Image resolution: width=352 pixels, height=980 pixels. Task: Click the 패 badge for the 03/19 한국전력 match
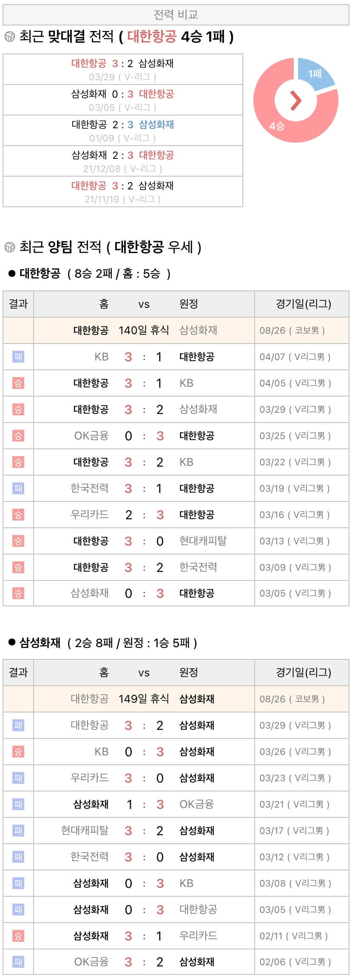pyautogui.click(x=18, y=488)
